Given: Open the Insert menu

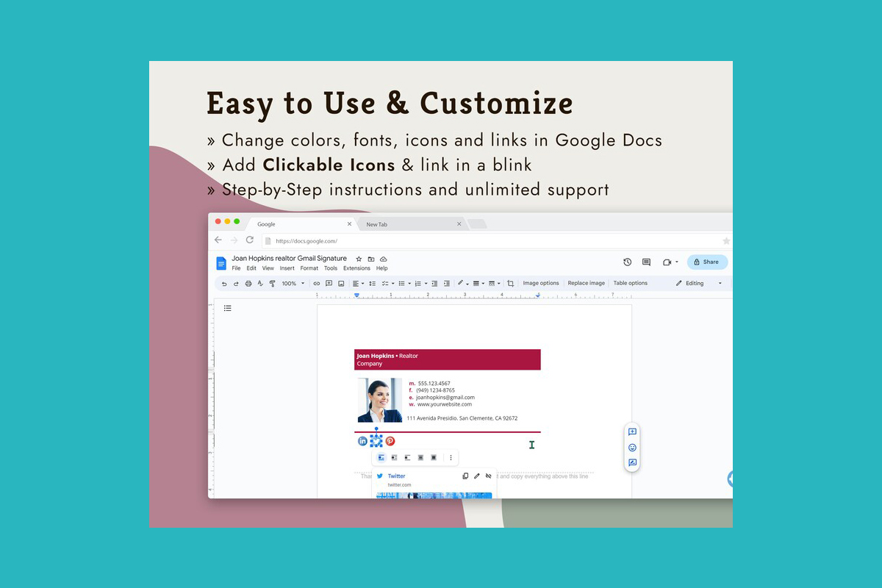Looking at the screenshot, I should click(x=287, y=268).
